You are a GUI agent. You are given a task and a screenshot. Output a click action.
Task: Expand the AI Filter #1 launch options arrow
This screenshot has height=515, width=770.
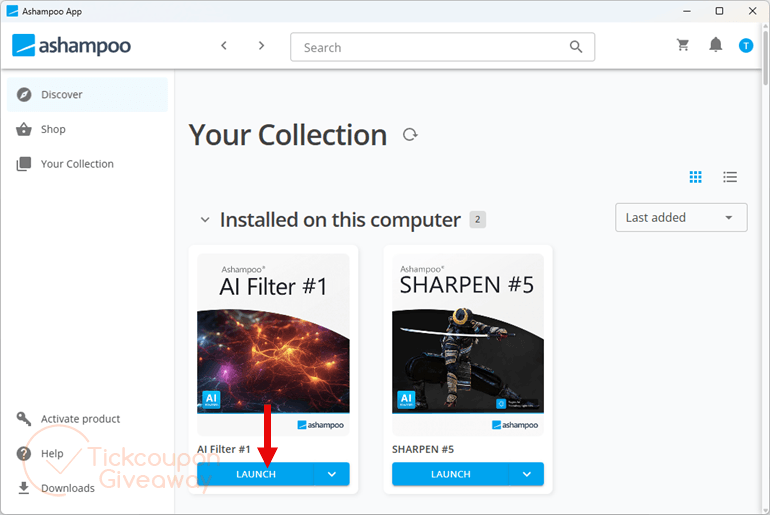pyautogui.click(x=332, y=474)
